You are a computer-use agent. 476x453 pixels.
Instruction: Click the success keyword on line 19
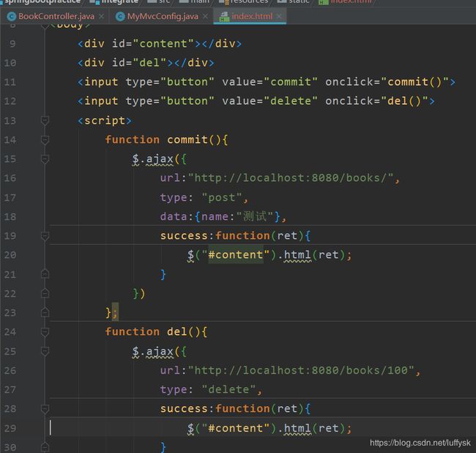[184, 236]
